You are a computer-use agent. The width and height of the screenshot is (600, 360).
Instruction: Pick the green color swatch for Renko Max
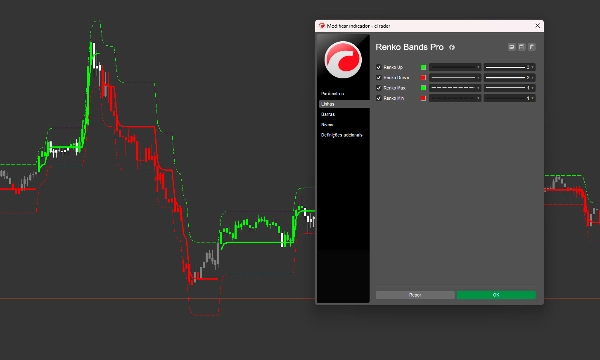423,88
